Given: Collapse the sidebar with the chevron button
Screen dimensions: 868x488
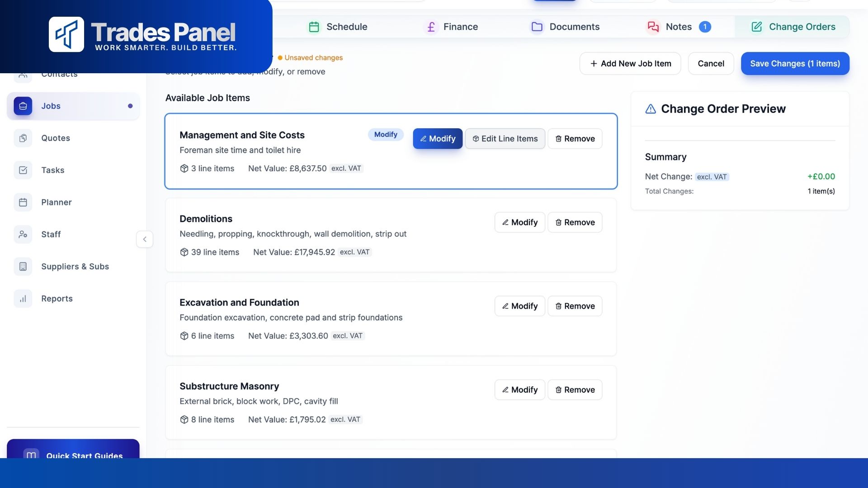Looking at the screenshot, I should (145, 239).
